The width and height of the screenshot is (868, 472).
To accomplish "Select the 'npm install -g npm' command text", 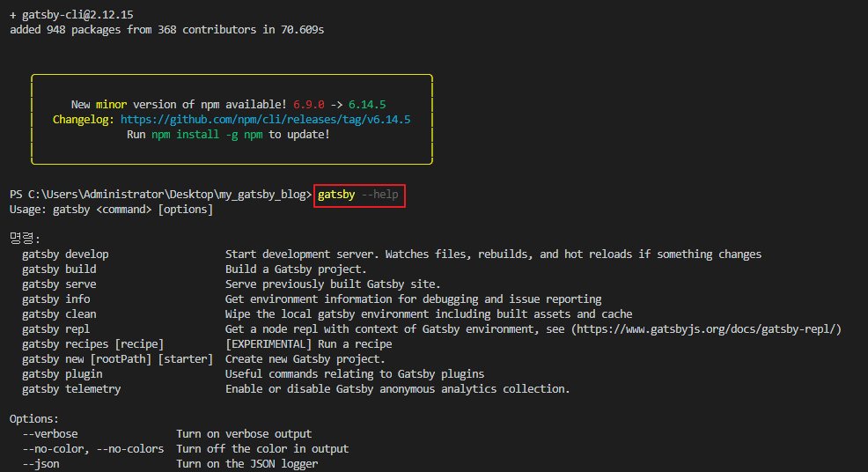I will tap(207, 135).
